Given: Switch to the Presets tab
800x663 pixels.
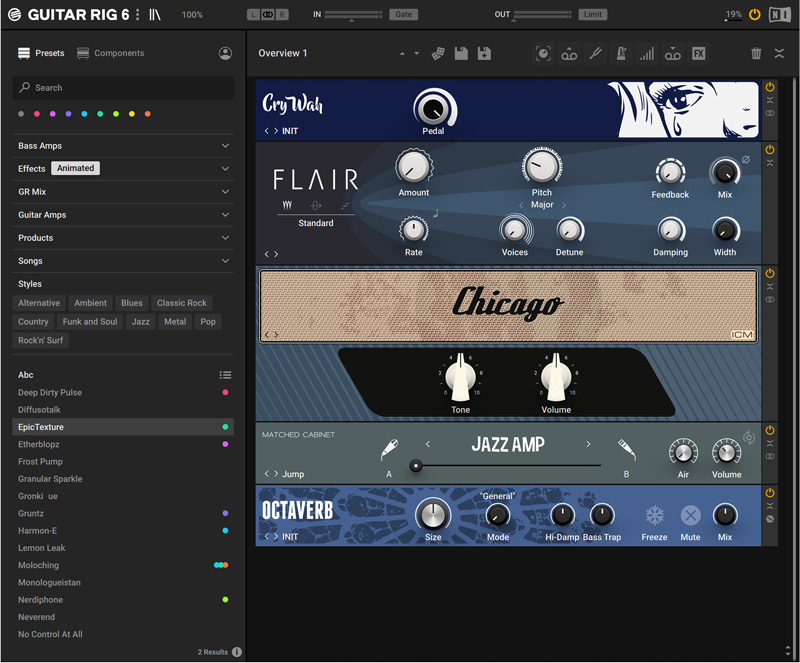Looking at the screenshot, I should [x=41, y=53].
